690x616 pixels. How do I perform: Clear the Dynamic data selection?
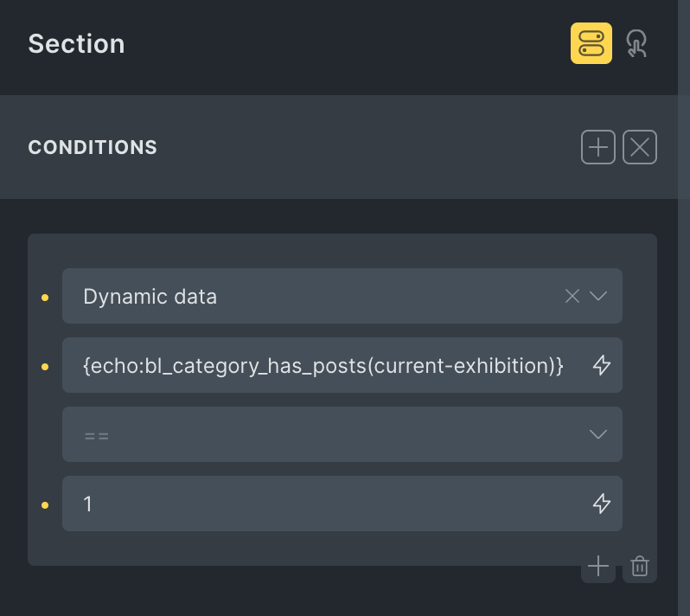[x=572, y=296]
